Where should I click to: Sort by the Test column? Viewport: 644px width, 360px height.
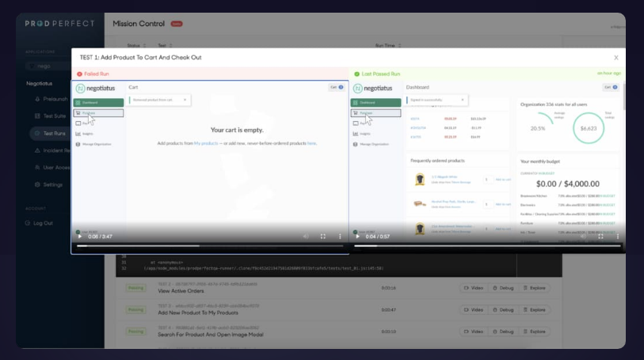(x=165, y=46)
